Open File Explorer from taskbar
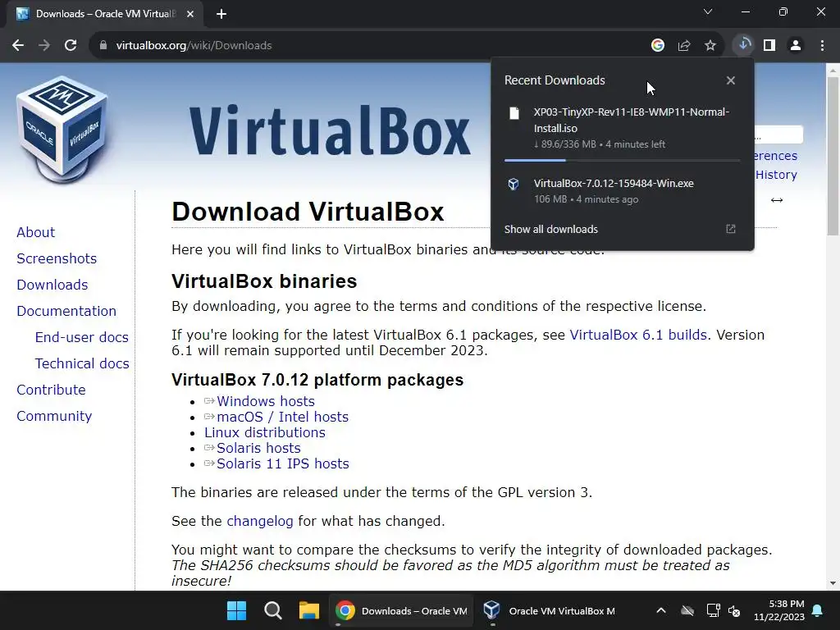The width and height of the screenshot is (840, 630). (x=309, y=610)
